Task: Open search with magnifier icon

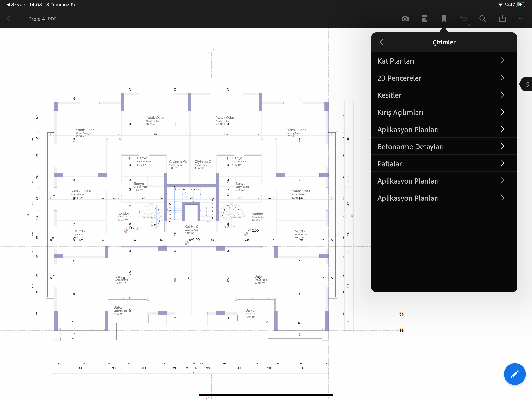Action: point(483,19)
